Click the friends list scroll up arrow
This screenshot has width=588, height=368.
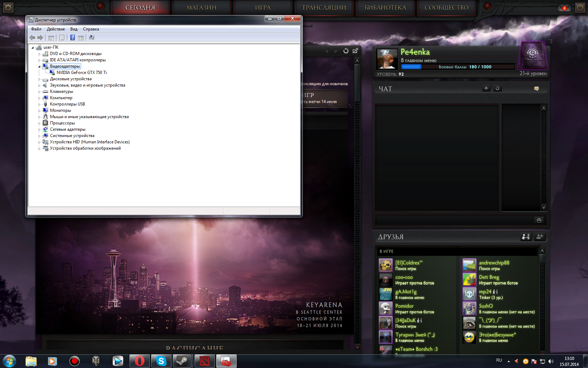[542, 251]
